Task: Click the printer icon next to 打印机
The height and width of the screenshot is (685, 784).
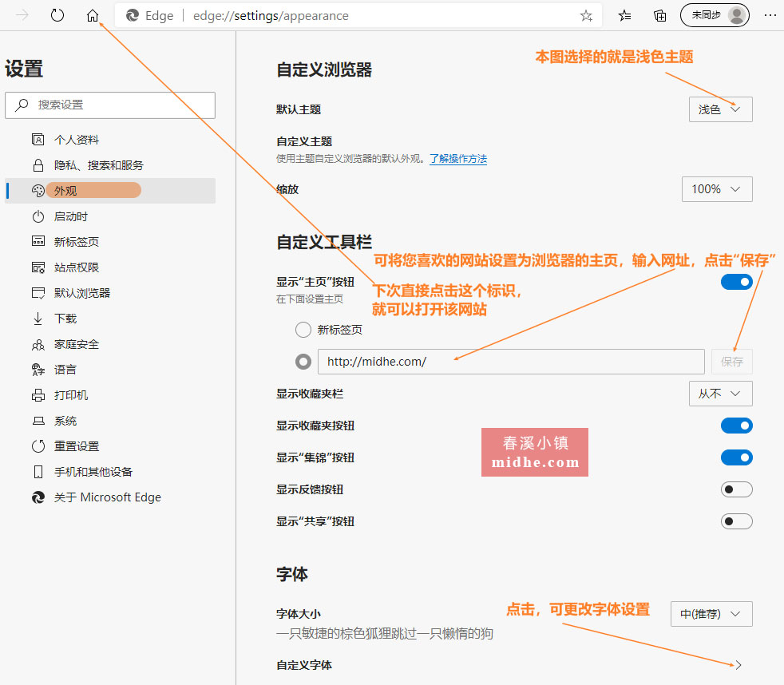Action: [38, 395]
